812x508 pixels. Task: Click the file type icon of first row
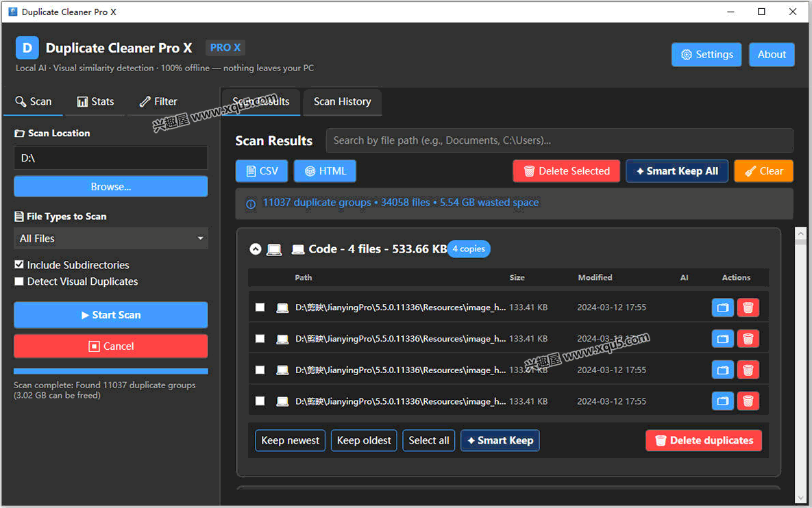[282, 308]
